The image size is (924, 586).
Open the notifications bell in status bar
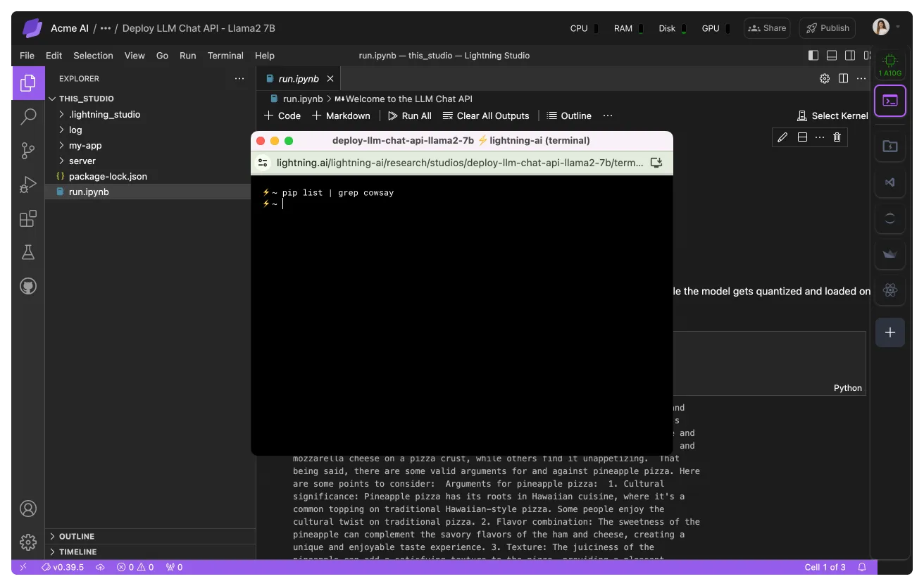click(861, 567)
